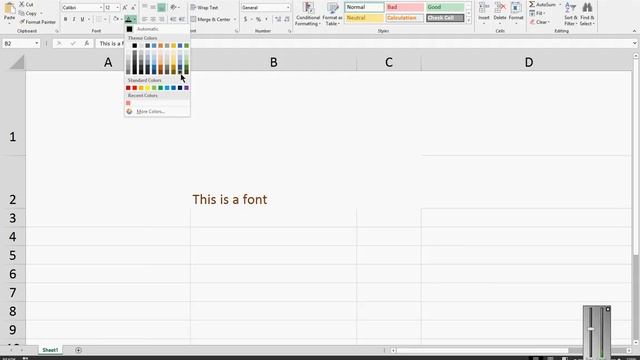Apply the Normal cell style
The image size is (640, 360).
(364, 7)
